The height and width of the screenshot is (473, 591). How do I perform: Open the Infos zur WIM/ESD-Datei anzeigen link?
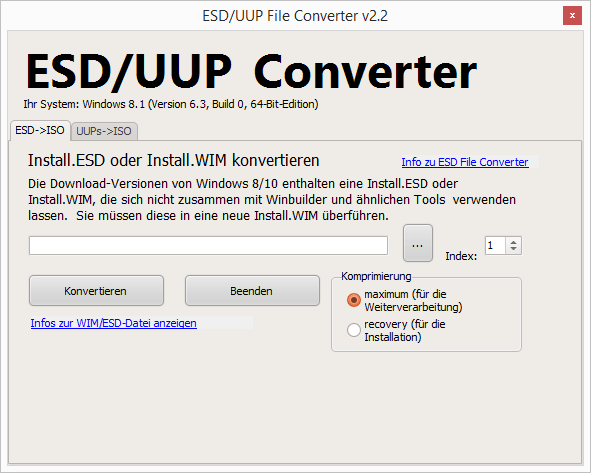tap(113, 323)
